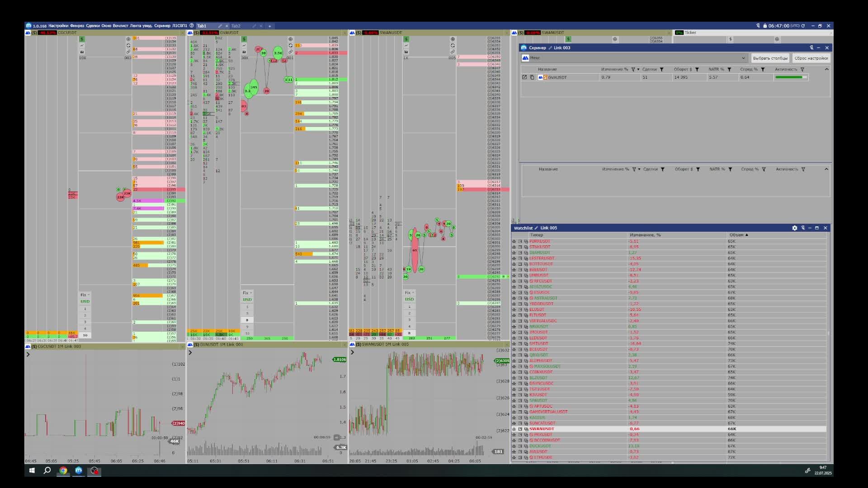The height and width of the screenshot is (488, 868).
Task: Click gear icon in CGCUSDT order book
Action: 128,39
